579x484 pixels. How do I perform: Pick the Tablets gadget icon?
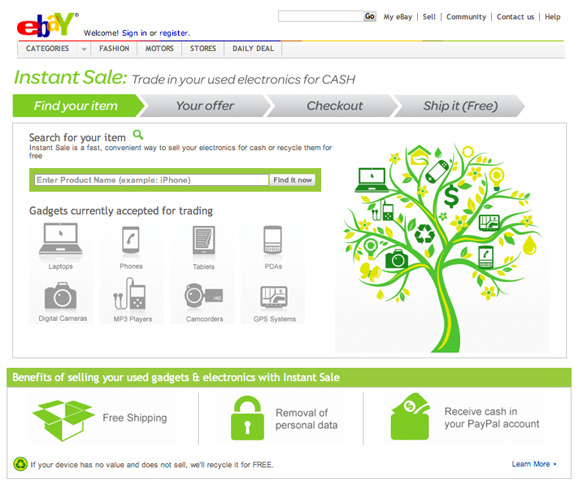pos(203,240)
